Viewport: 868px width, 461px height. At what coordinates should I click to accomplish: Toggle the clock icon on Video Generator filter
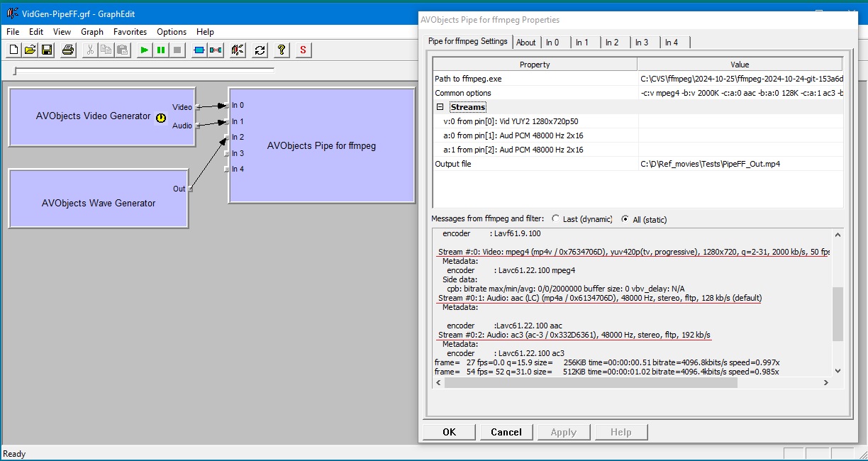tap(162, 118)
